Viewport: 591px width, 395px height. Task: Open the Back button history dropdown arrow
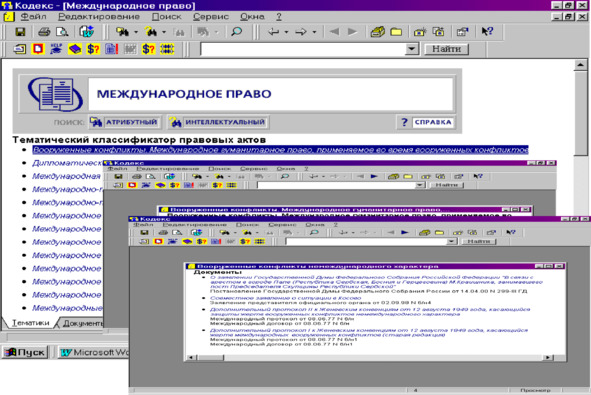286,32
